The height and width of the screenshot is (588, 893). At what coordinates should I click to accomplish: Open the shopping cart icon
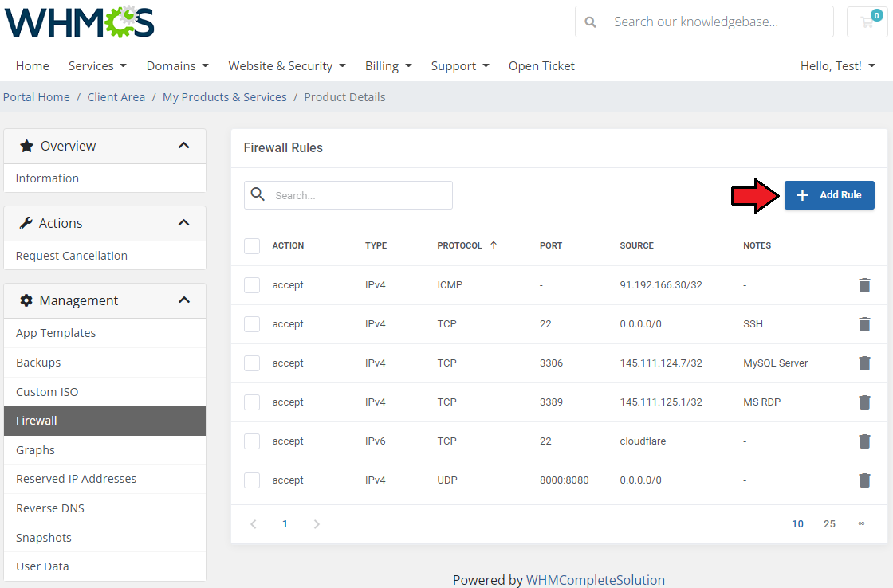coord(867,22)
